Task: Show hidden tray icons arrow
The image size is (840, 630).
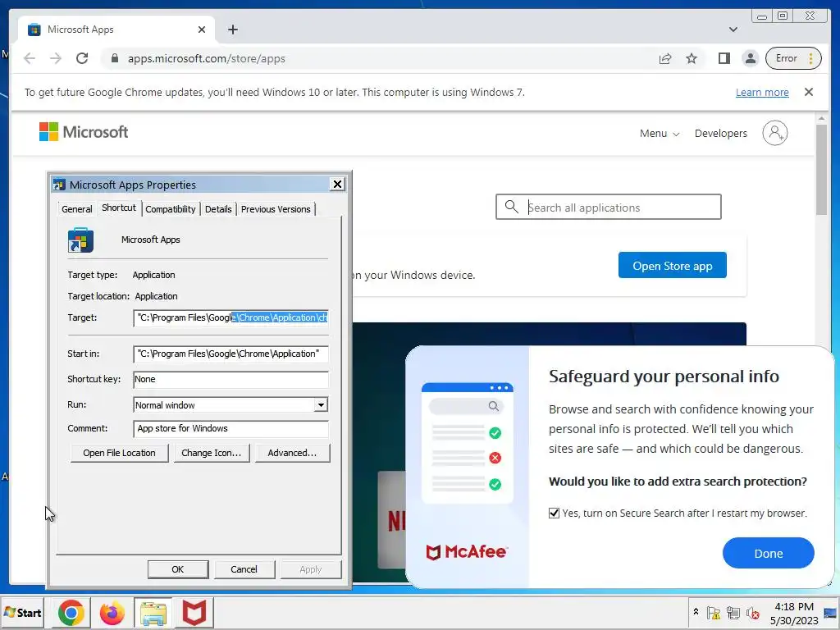Action: (696, 612)
